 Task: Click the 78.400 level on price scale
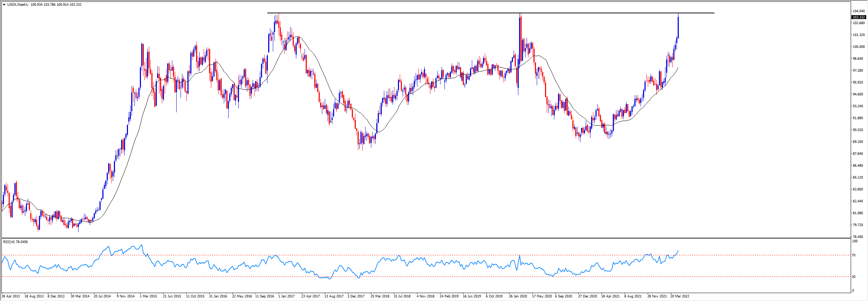tap(858, 237)
